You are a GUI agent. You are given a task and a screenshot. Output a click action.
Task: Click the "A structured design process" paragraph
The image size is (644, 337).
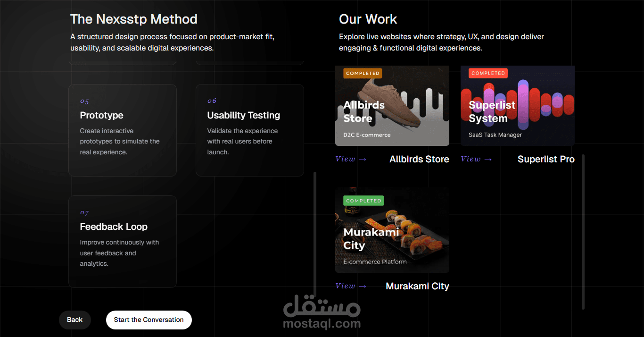172,42
